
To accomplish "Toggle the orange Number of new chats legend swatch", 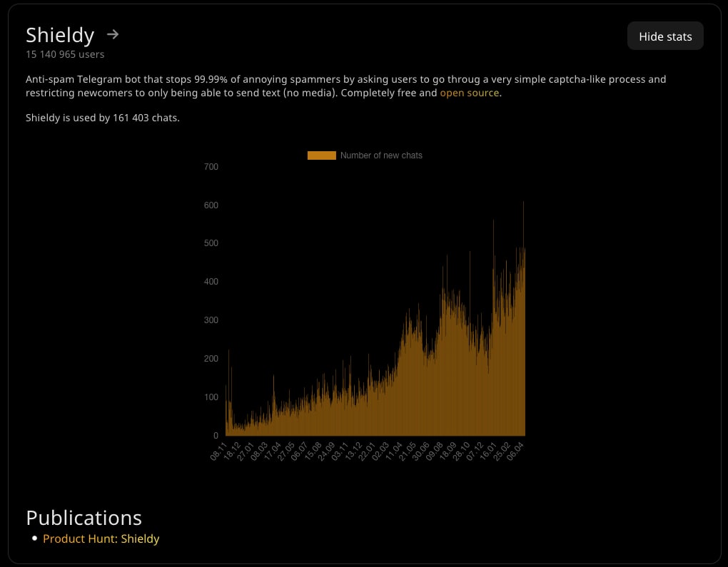I will (321, 155).
